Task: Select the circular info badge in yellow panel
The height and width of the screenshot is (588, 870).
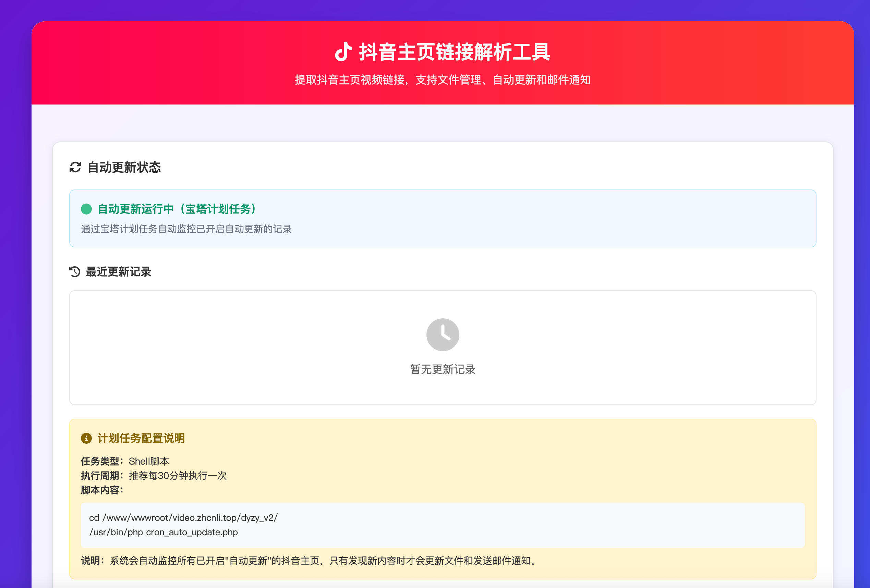Action: tap(86, 438)
